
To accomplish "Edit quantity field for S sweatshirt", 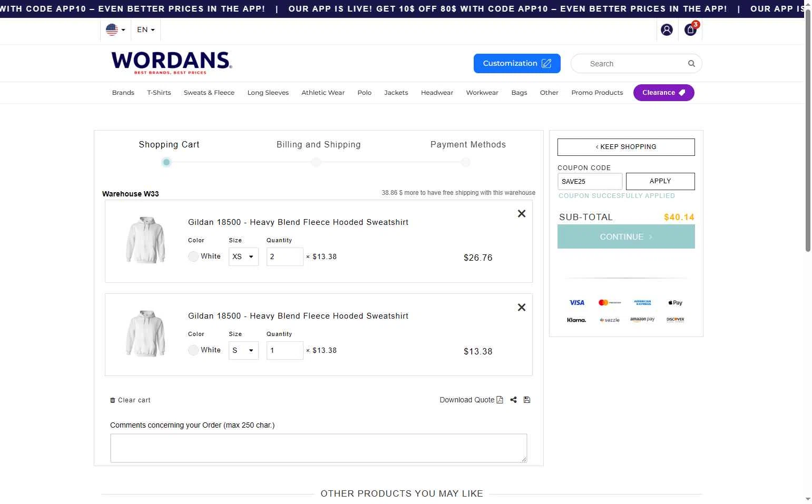I will (285, 350).
